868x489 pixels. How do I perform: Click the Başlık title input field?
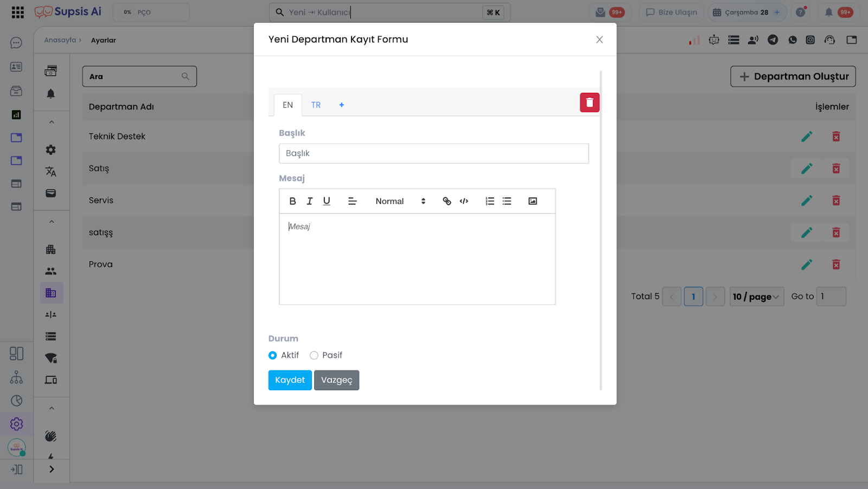[x=433, y=153]
